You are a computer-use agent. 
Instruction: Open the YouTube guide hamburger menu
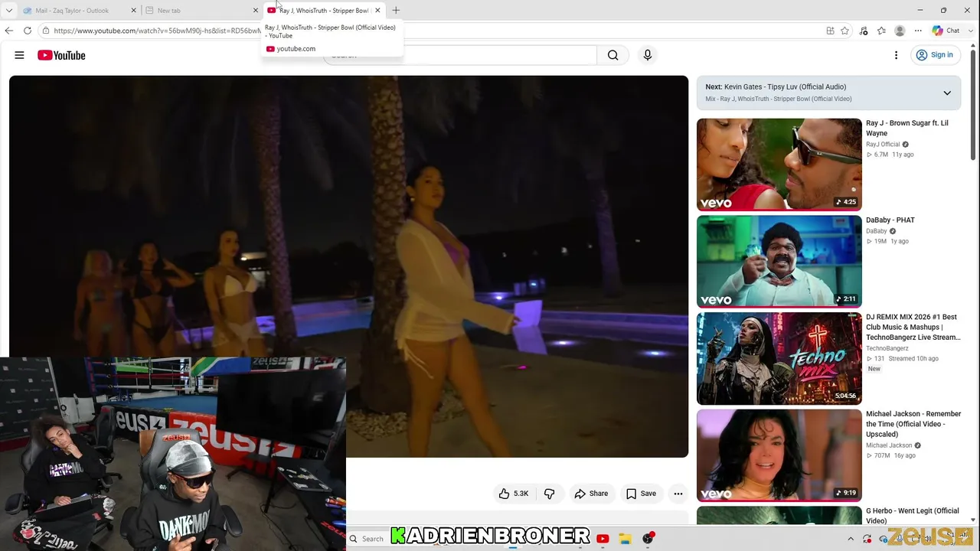click(x=19, y=55)
